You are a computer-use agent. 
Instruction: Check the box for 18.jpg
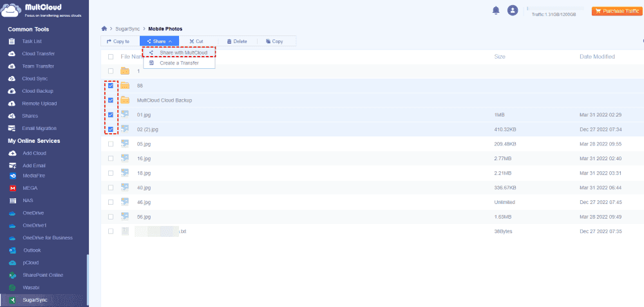pyautogui.click(x=111, y=173)
